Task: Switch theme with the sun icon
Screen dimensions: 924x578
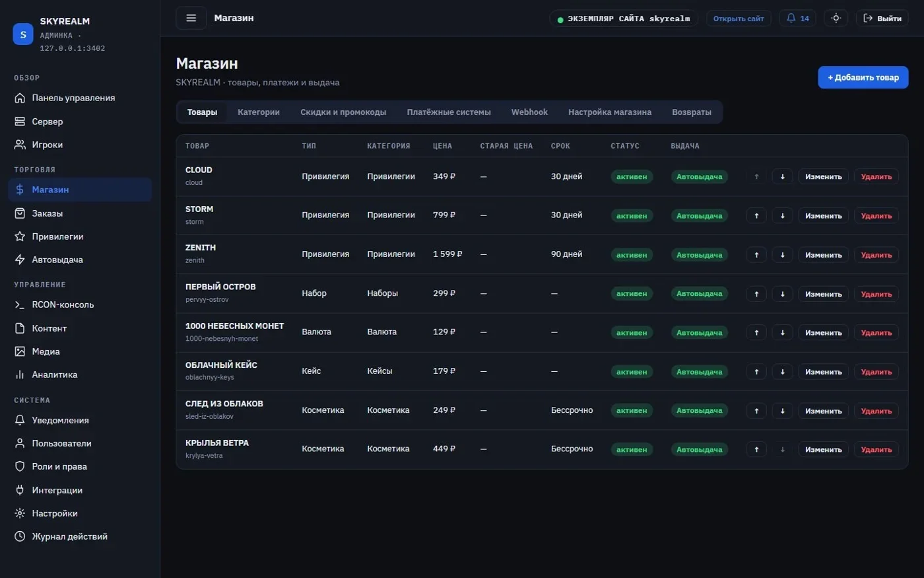Action: (x=836, y=18)
